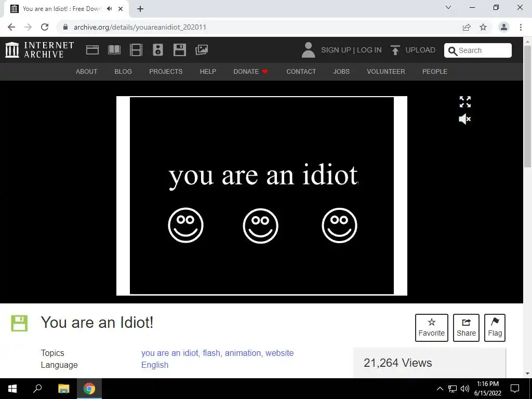Image resolution: width=532 pixels, height=399 pixels.
Task: Click the UPLOAD link text
Action: 420,50
